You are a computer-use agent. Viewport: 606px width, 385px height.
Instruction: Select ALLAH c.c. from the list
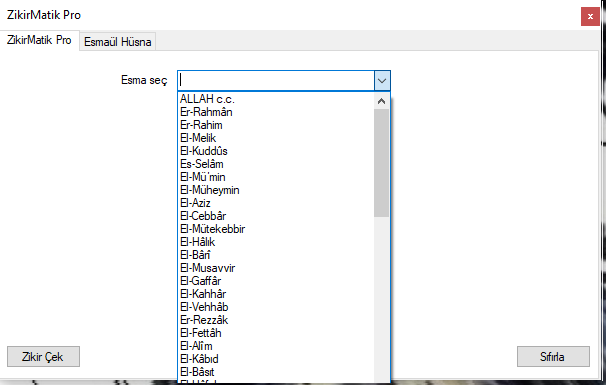[276, 99]
